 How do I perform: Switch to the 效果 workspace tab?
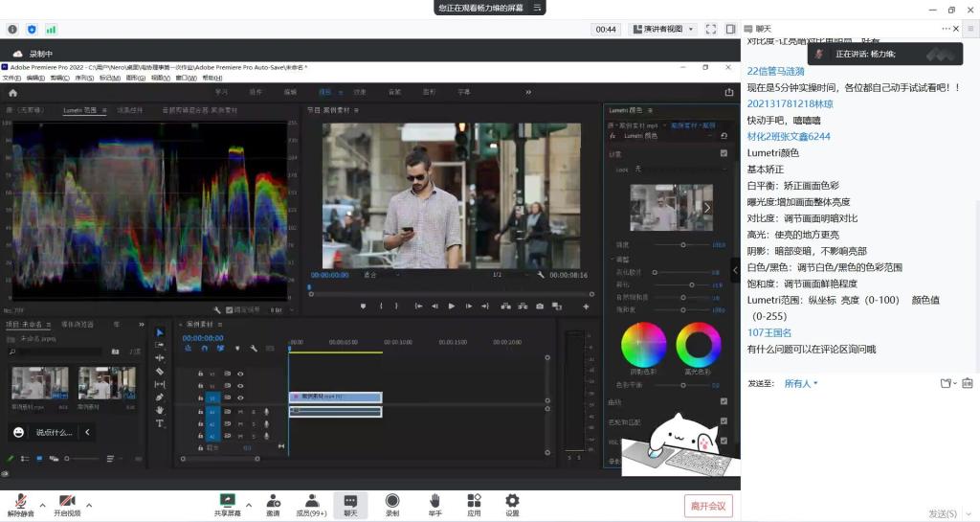pos(360,92)
